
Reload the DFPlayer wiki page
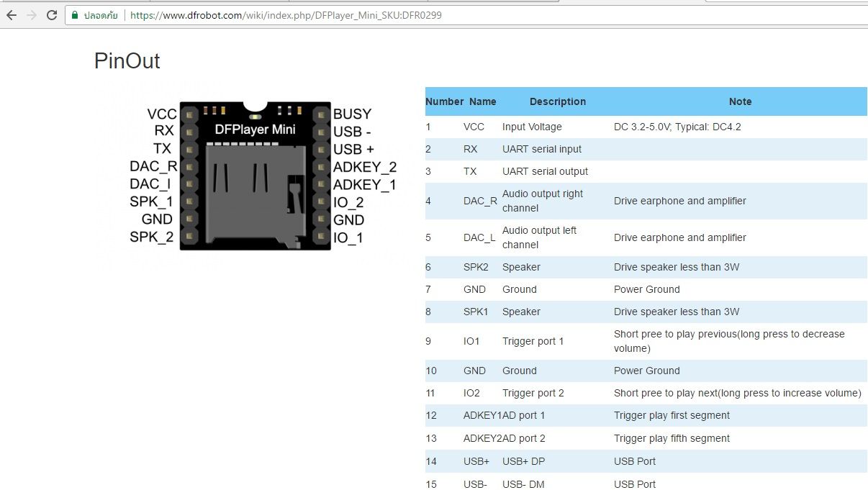click(50, 14)
